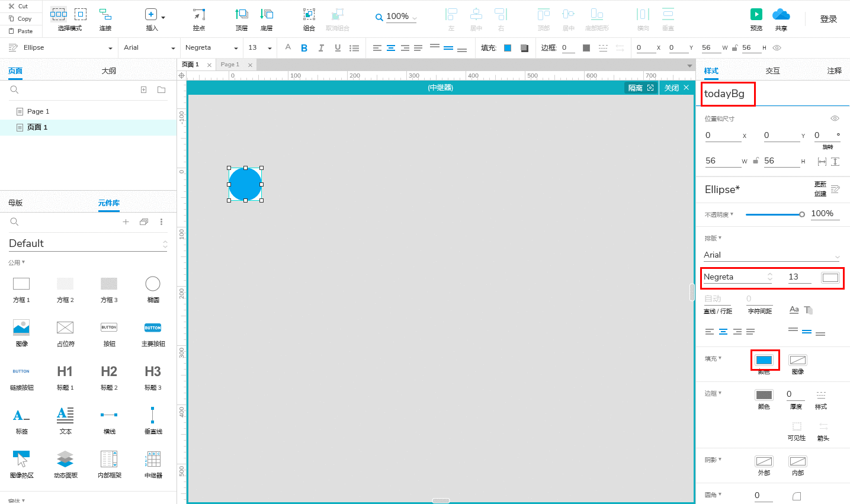The width and height of the screenshot is (850, 504).
Task: Group the selected widgets
Action: [309, 19]
